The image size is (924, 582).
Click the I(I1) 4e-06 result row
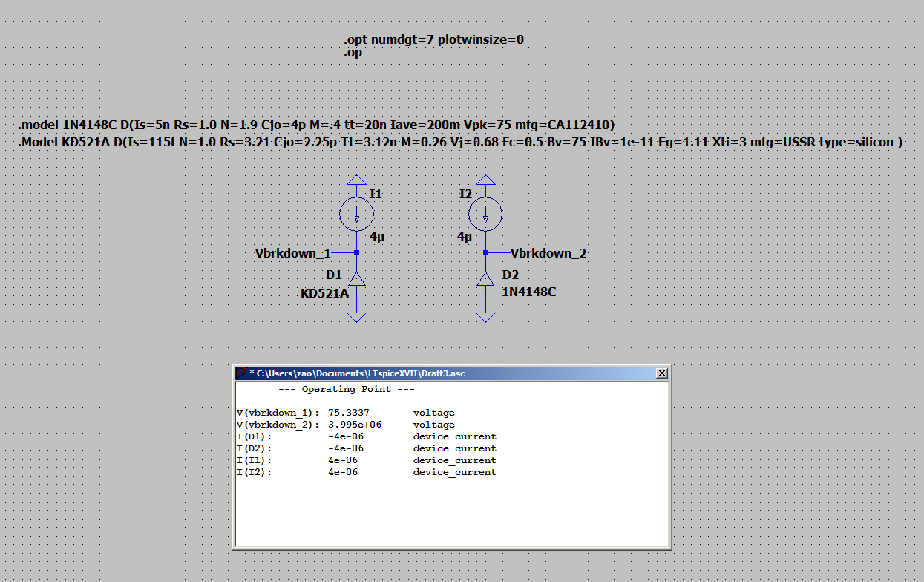click(x=367, y=460)
